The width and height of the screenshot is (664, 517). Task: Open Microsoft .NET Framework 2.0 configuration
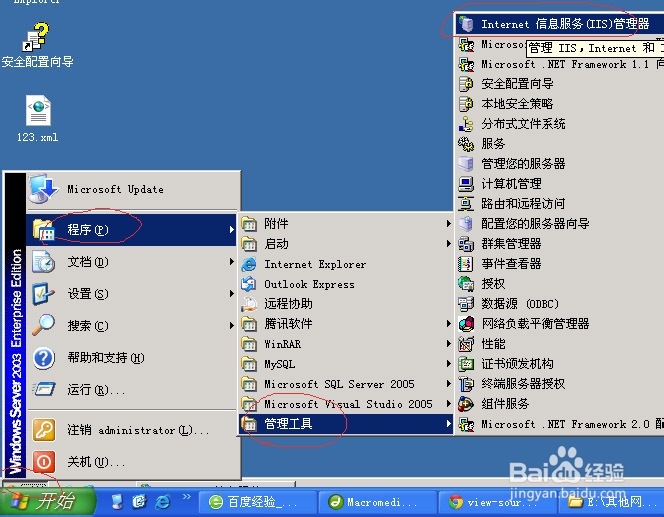(560, 424)
